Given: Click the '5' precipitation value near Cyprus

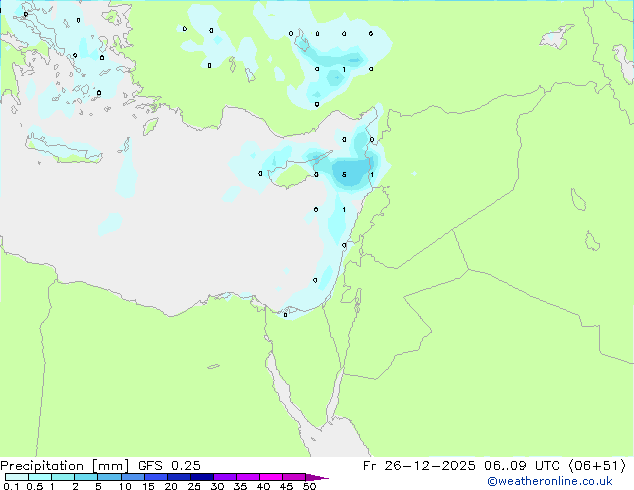Looking at the screenshot, I should 344,175.
